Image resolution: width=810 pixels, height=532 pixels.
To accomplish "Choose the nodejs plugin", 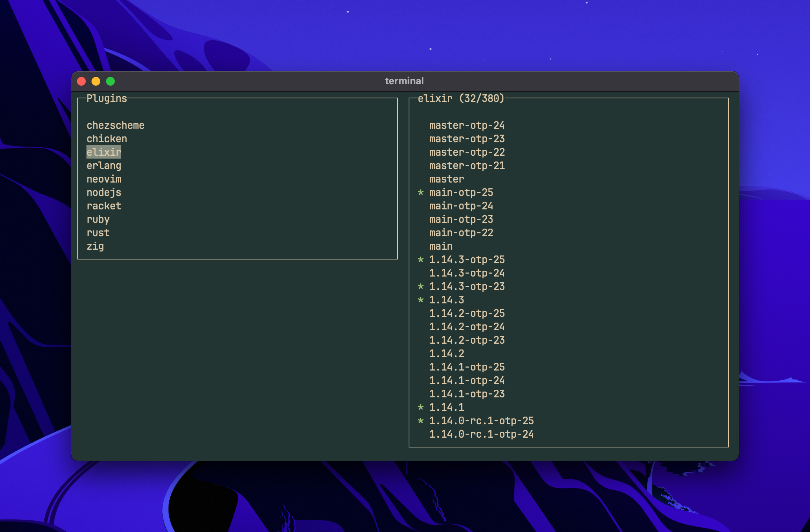I will 104,193.
